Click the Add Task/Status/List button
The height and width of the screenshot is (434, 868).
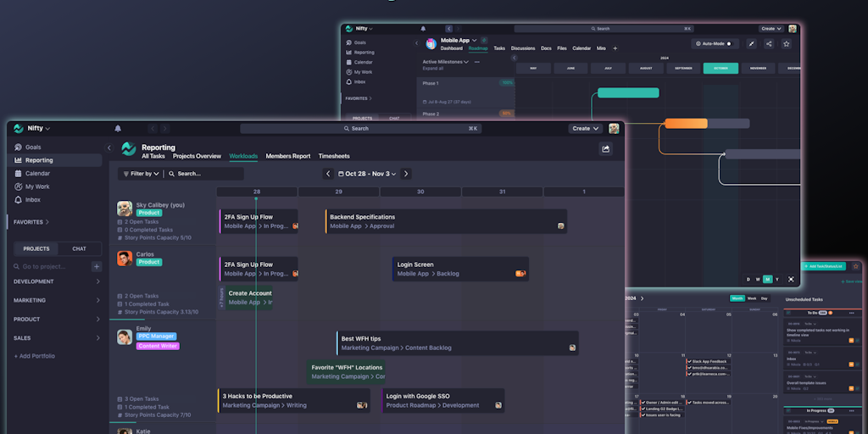coord(823,266)
